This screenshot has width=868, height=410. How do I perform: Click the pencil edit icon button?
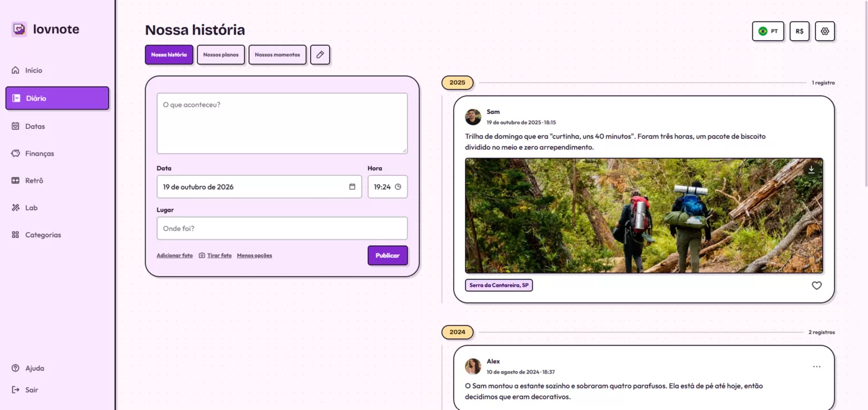[x=320, y=55]
